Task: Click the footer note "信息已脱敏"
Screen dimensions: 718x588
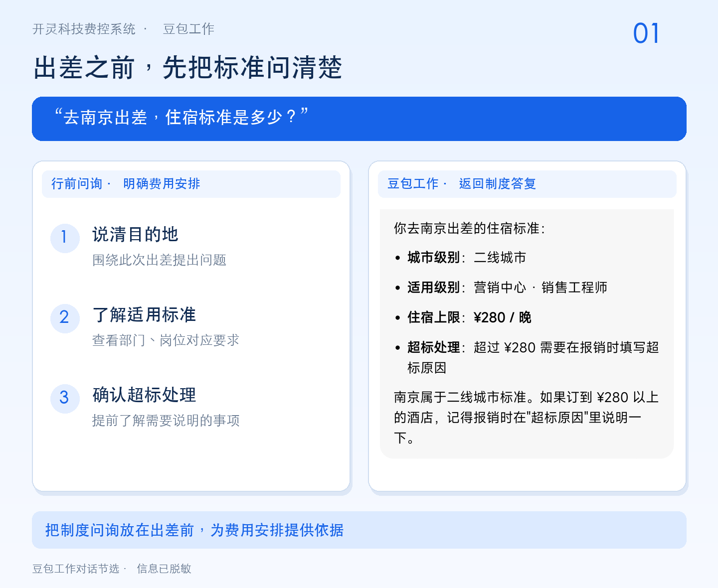Action: coord(164,569)
